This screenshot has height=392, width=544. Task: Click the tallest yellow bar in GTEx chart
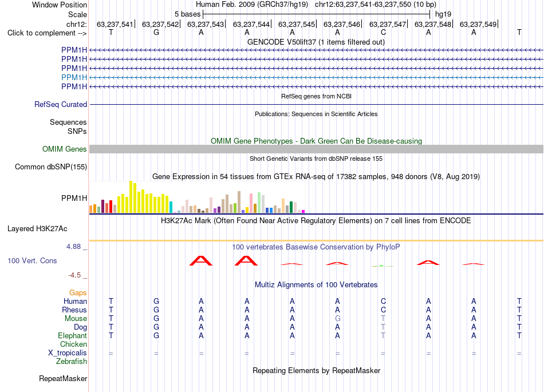131,197
